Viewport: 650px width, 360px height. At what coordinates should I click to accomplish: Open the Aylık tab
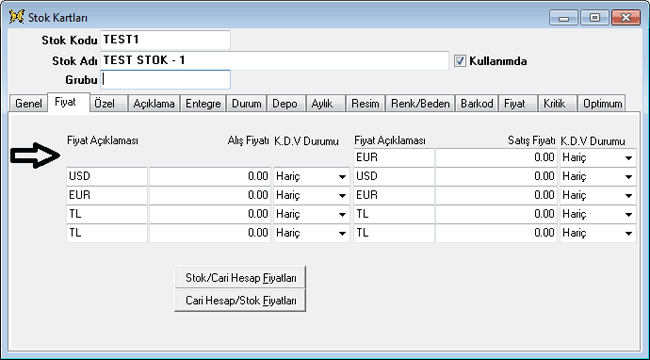(325, 103)
